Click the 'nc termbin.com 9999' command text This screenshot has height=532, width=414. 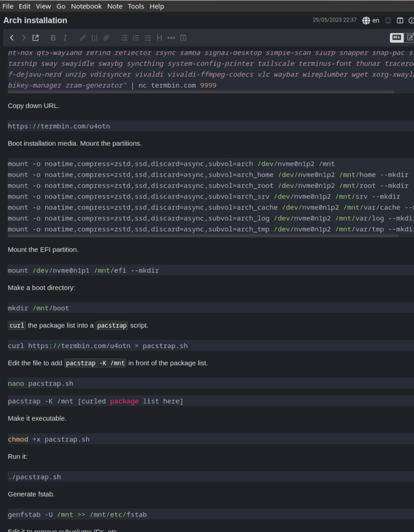(177, 85)
